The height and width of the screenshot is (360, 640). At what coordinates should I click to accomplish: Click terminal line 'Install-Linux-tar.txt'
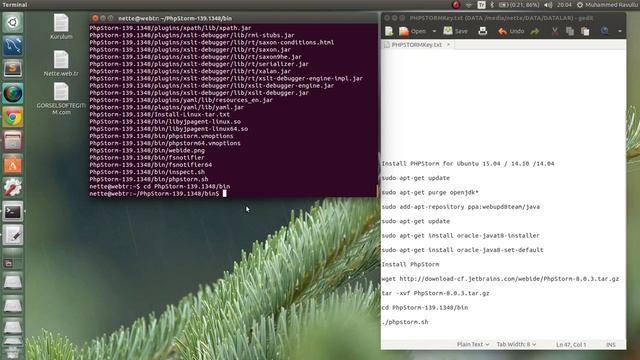[x=159, y=114]
